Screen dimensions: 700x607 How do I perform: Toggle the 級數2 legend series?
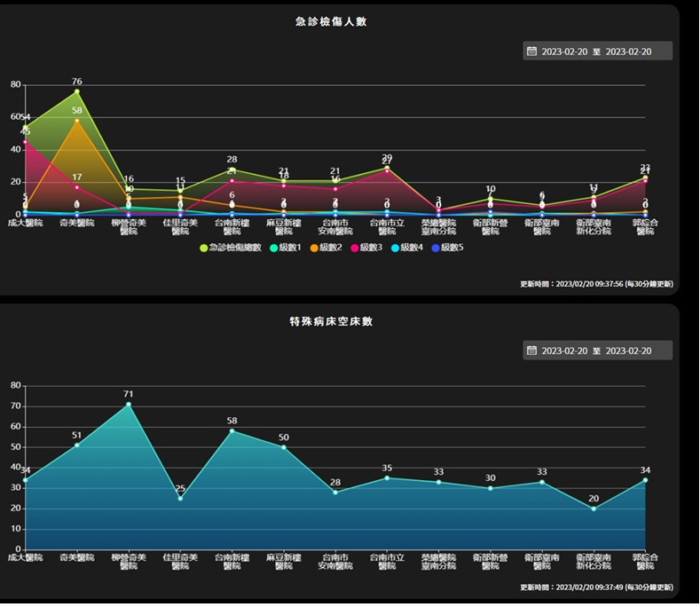[x=326, y=248]
